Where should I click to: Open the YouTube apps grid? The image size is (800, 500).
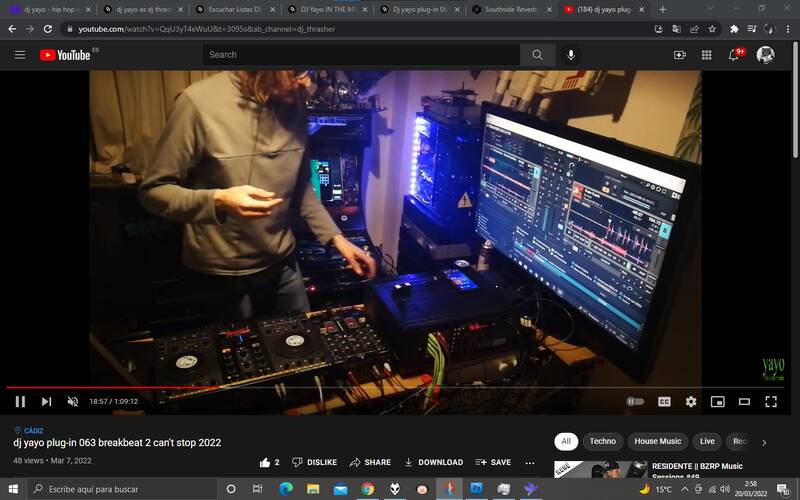click(707, 55)
